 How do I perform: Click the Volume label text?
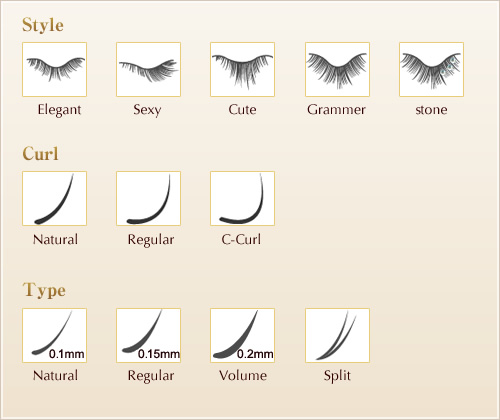point(243,376)
